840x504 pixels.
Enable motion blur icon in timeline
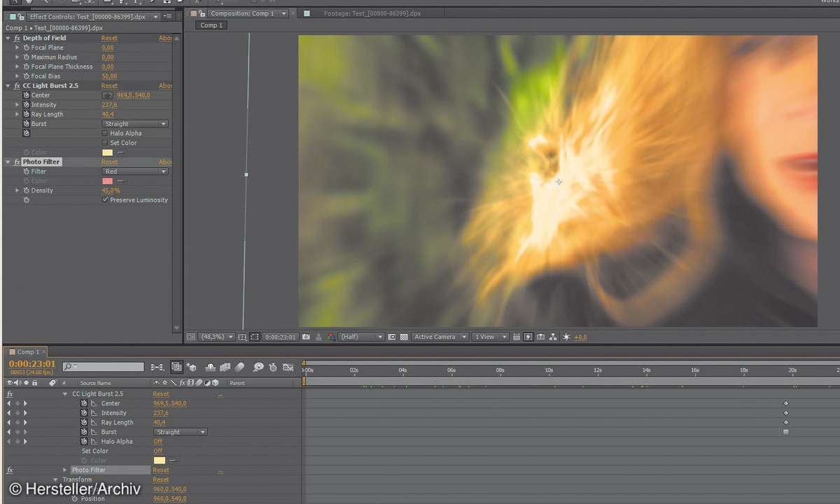point(239,367)
